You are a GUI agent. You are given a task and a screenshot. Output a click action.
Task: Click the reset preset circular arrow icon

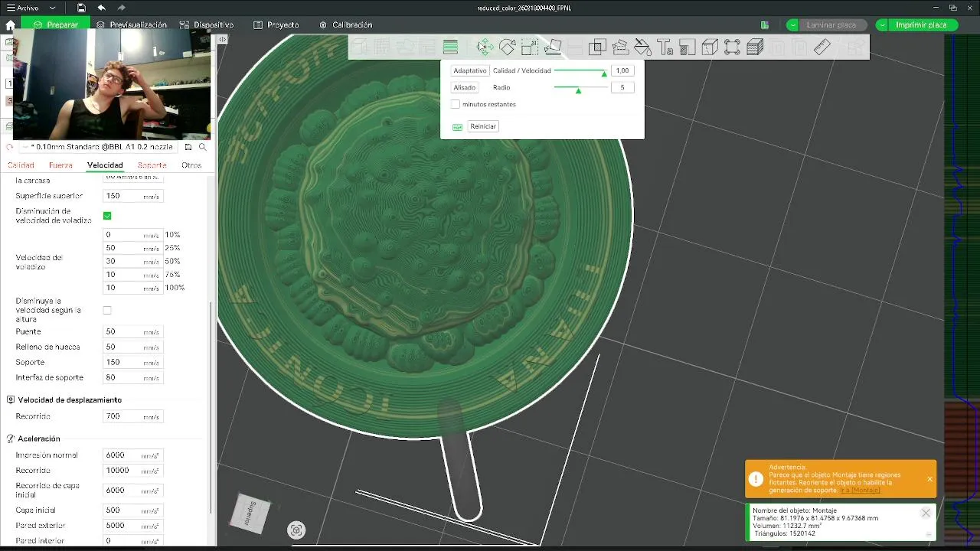click(10, 147)
